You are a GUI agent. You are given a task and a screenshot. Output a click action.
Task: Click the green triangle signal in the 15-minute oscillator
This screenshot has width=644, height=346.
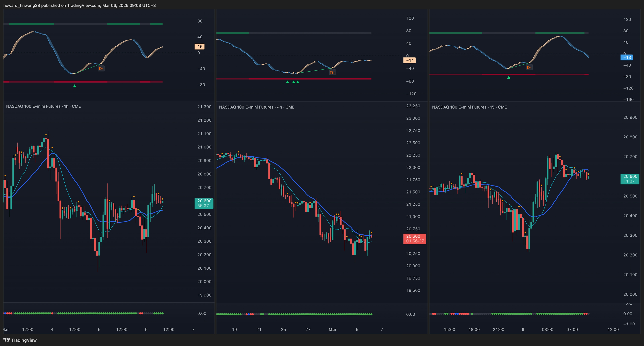click(509, 77)
